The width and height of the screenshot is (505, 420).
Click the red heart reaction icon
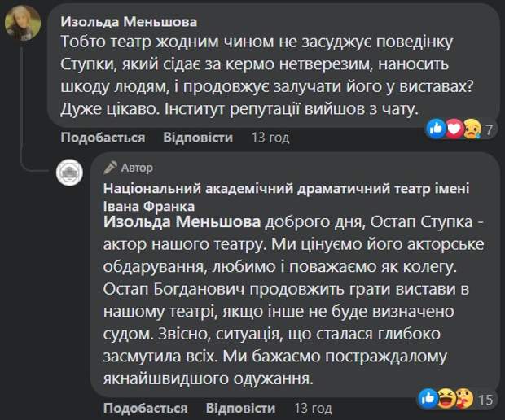[453, 129]
